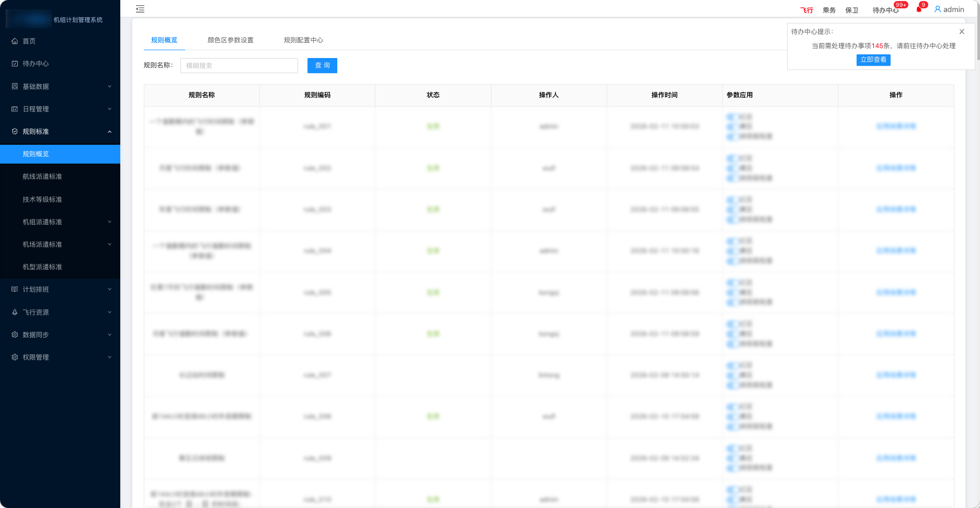
Task: Click the 数据同步 gear icon
Action: click(15, 334)
